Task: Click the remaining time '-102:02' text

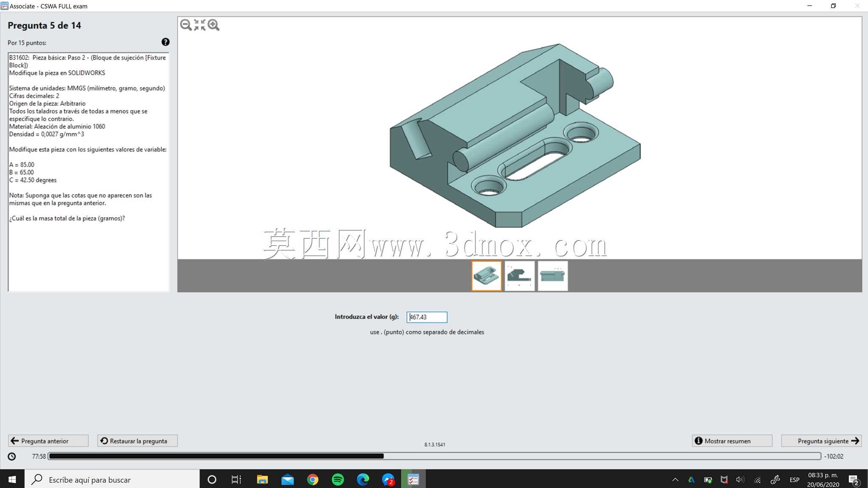Action: tap(834, 457)
